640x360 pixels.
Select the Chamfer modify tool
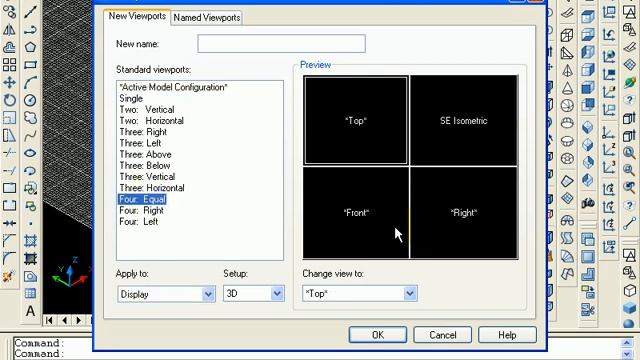pos(9,241)
